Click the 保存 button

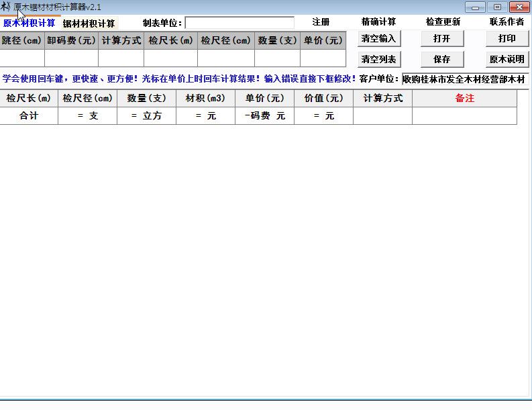[x=442, y=59]
